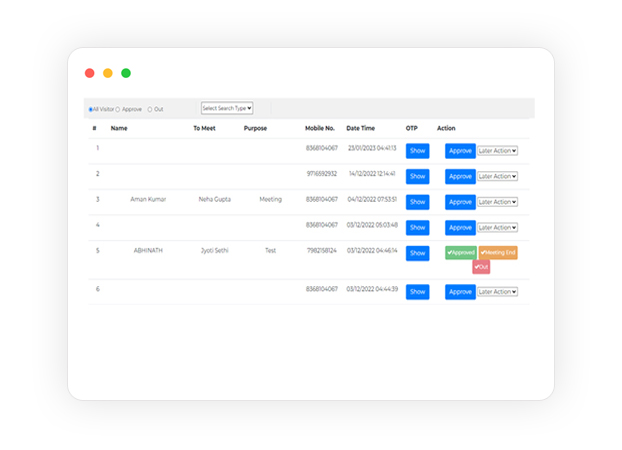Select the Approve filter radio button

(117, 110)
